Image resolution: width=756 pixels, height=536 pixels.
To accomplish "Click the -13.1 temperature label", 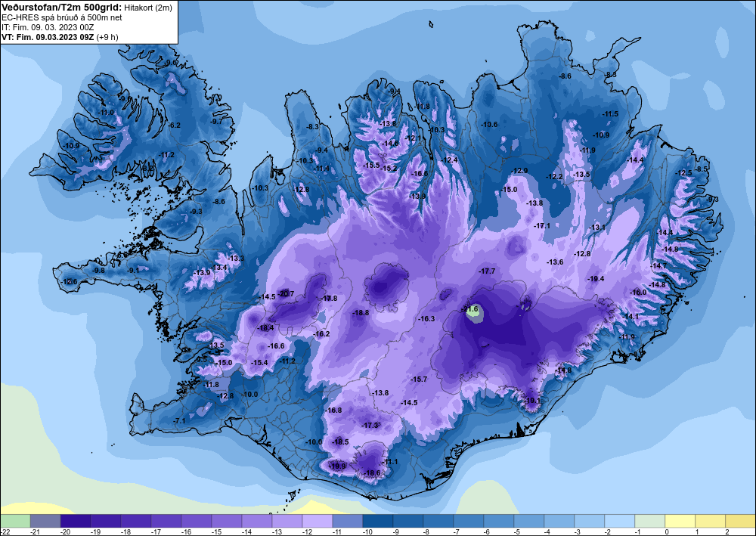I will 597,227.
